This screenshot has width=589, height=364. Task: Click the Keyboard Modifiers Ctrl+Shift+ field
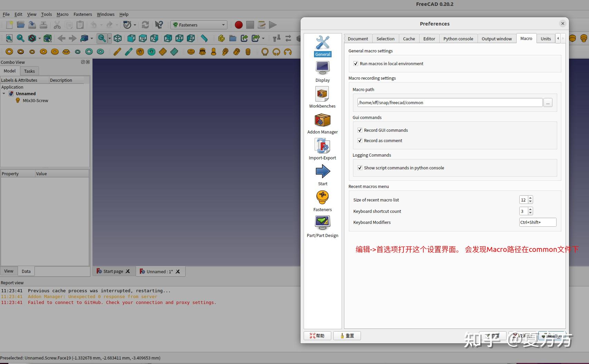tap(538, 222)
